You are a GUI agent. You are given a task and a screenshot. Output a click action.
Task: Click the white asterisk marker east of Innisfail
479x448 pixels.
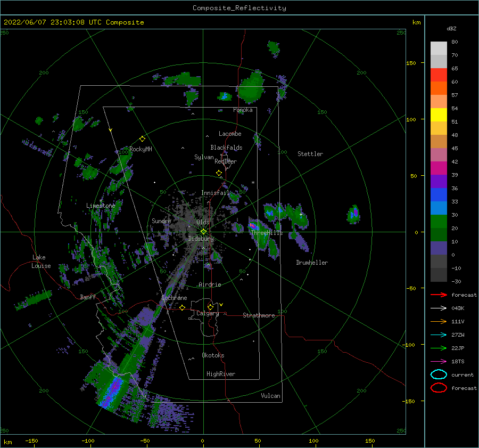pyautogui.click(x=253, y=183)
